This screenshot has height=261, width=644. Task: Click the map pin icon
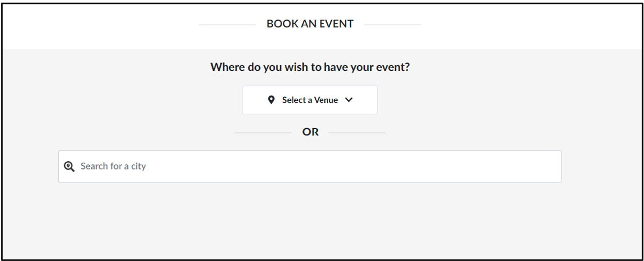click(x=272, y=100)
